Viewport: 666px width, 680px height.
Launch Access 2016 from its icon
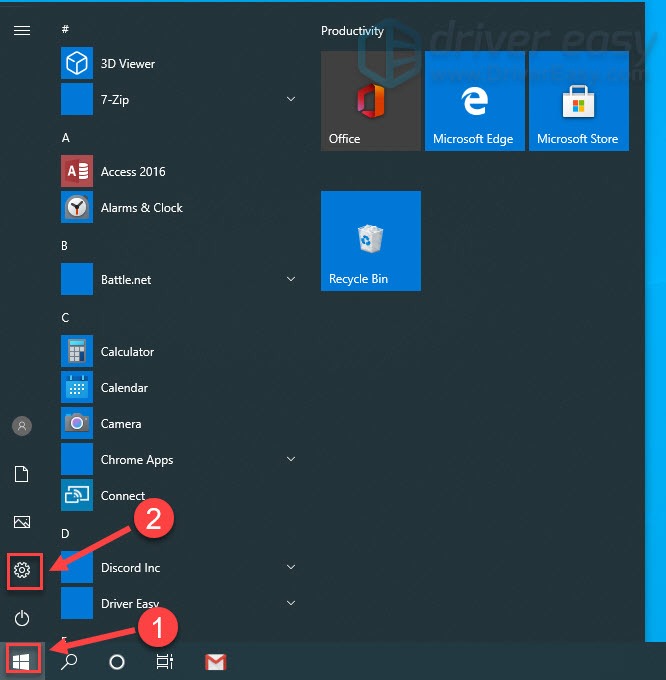click(x=77, y=171)
